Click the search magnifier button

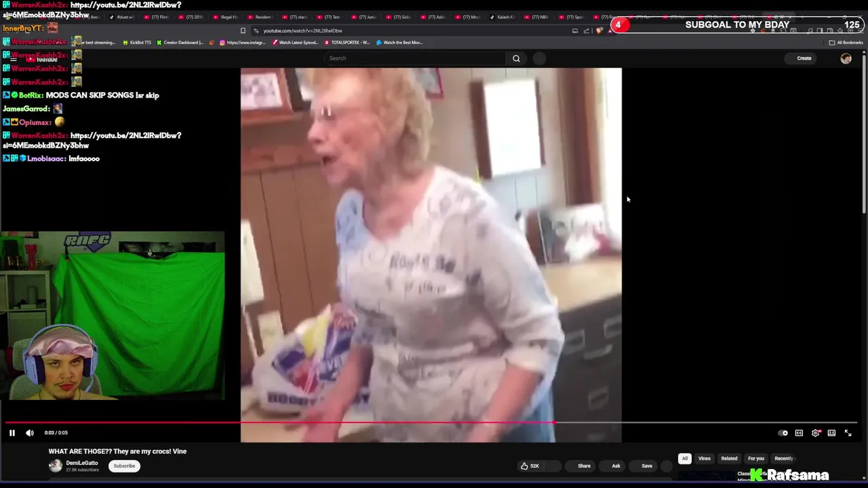(x=516, y=58)
